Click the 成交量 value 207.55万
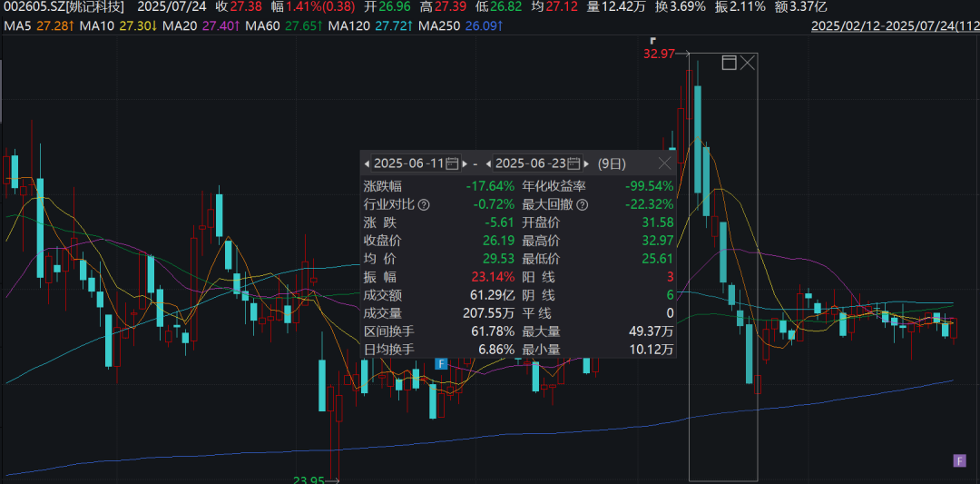Viewport: 980px width, 484px height. [x=490, y=313]
